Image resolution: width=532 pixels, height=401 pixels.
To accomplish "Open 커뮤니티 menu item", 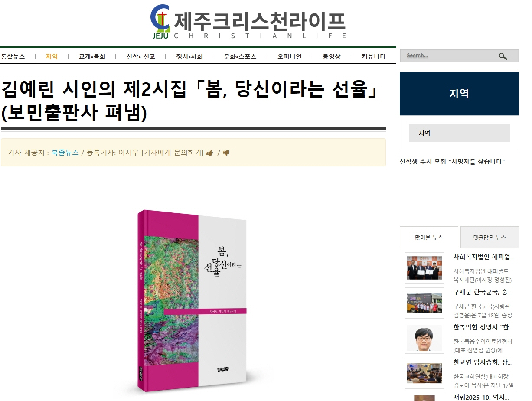I will pyautogui.click(x=373, y=56).
